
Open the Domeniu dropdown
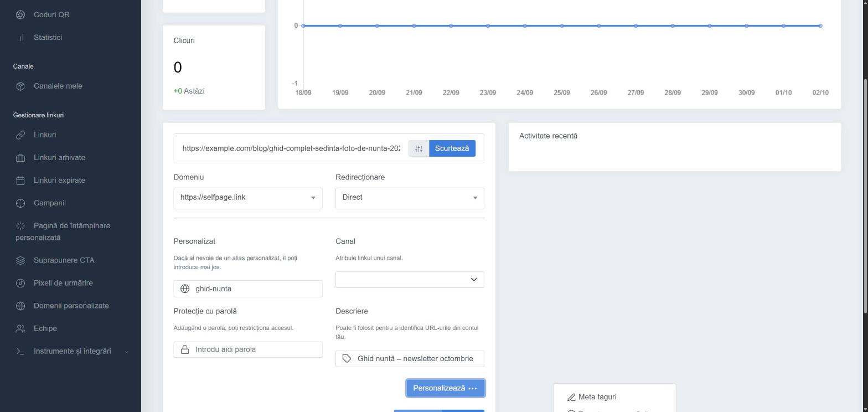247,198
